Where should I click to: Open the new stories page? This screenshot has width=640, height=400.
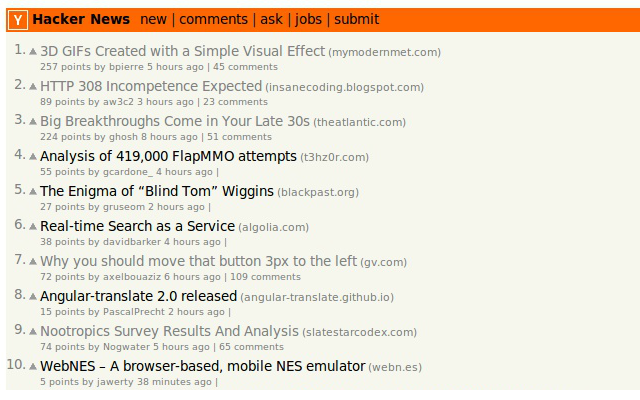click(x=153, y=19)
